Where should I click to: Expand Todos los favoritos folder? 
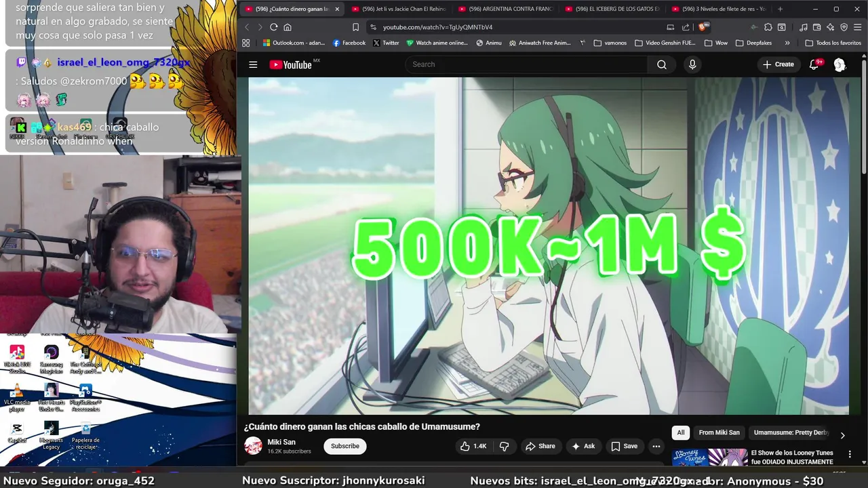coord(833,43)
